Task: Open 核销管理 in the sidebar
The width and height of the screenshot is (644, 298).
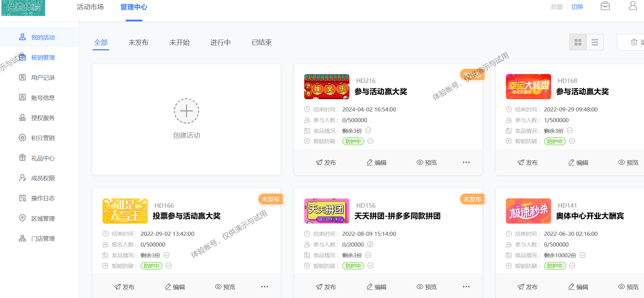Action: pyautogui.click(x=39, y=57)
